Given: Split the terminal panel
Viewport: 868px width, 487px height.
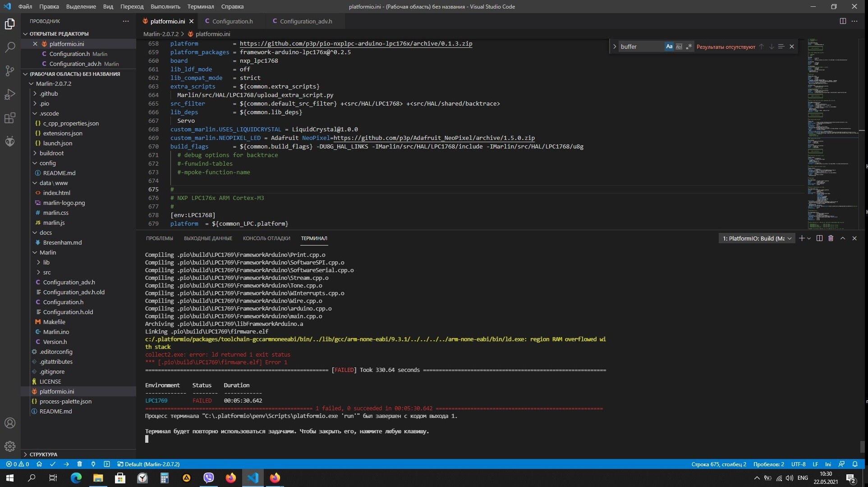Looking at the screenshot, I should (x=819, y=238).
